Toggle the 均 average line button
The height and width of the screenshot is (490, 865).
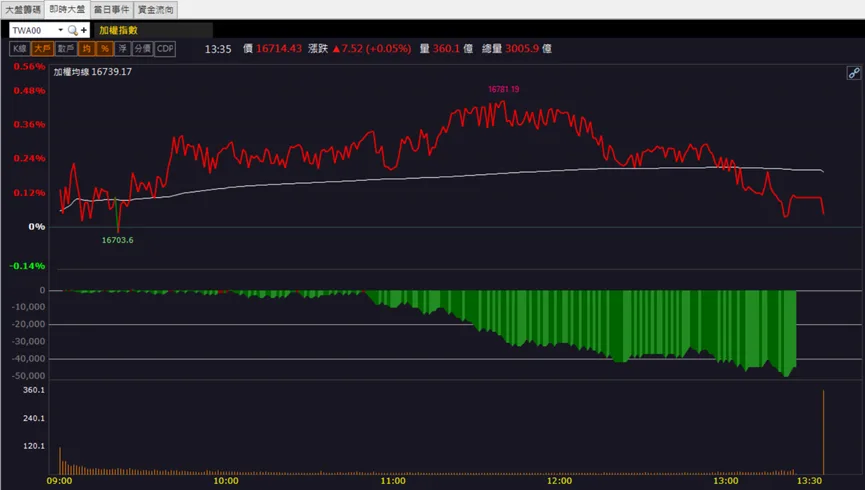(86, 49)
